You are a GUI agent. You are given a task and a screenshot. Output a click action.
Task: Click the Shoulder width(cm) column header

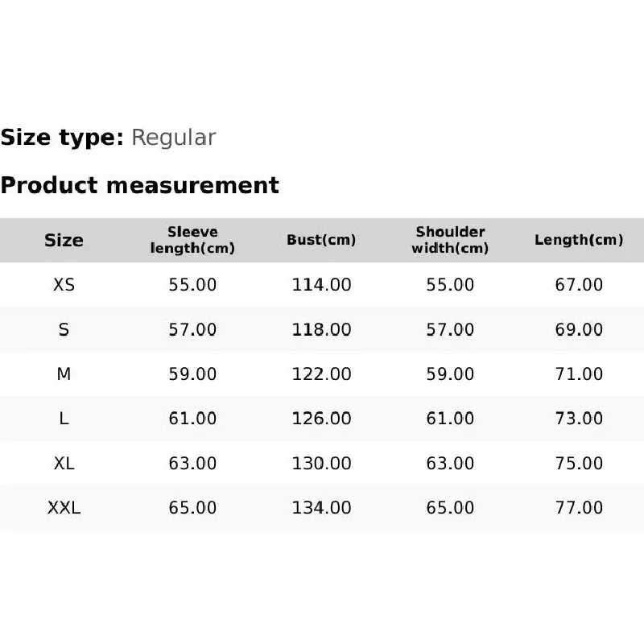pyautogui.click(x=450, y=240)
